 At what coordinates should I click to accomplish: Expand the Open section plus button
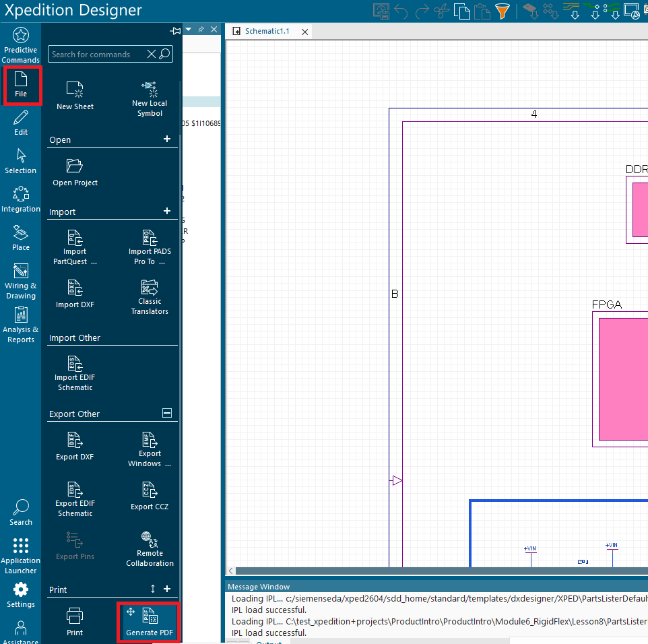point(167,139)
